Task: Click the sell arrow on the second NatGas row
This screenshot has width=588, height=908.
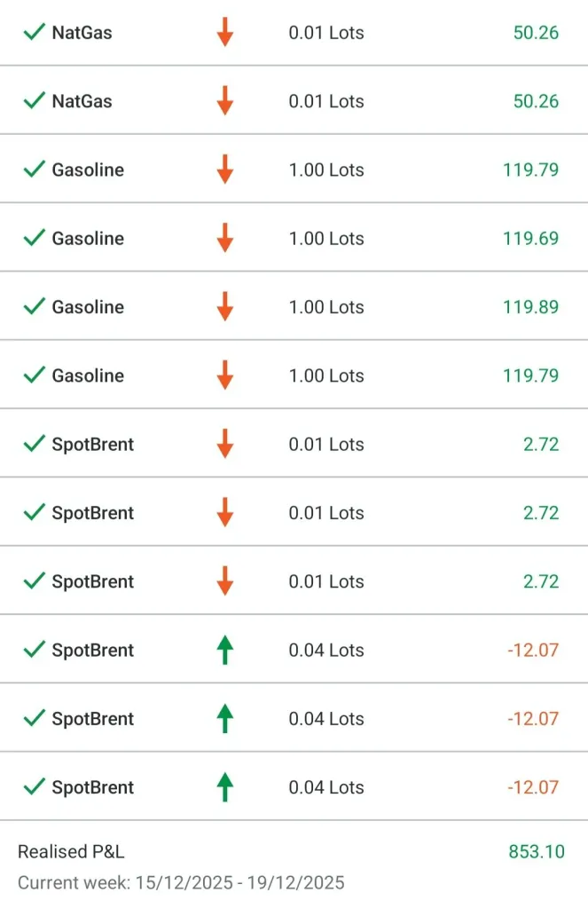Action: pyautogui.click(x=225, y=101)
